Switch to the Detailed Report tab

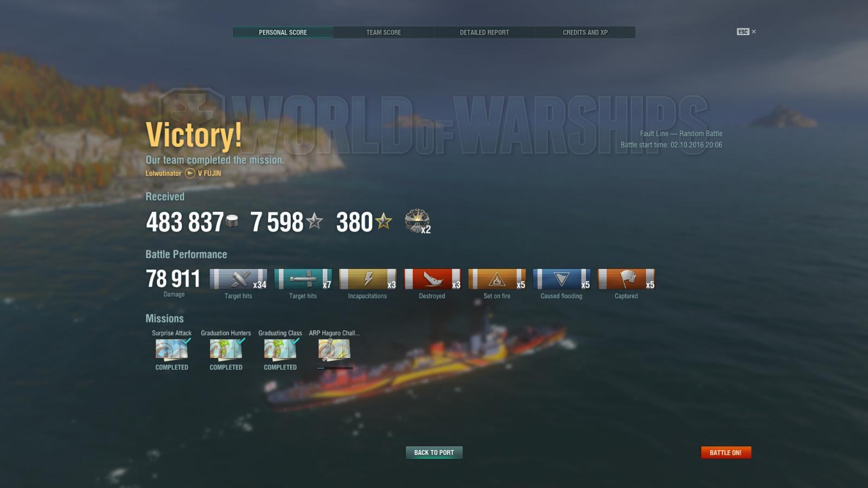[x=484, y=33]
